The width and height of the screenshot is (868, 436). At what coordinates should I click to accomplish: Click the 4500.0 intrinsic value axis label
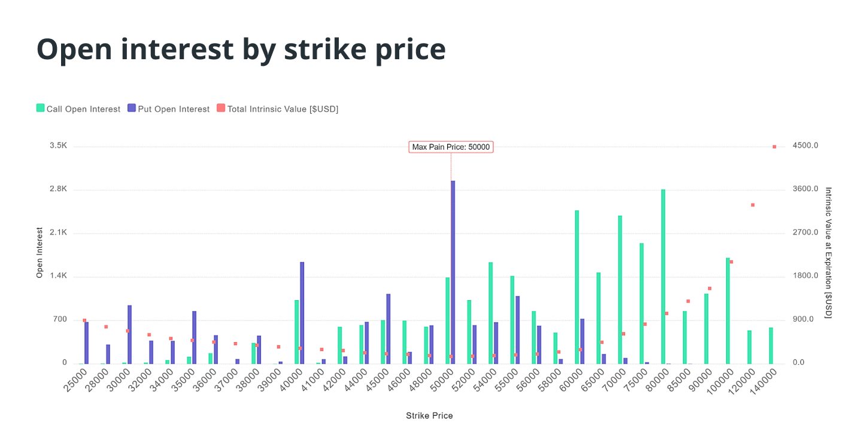coord(805,146)
